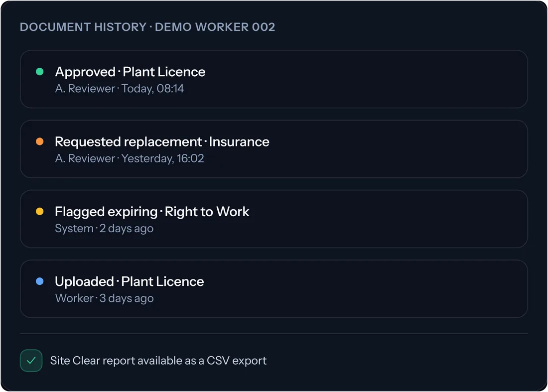The height and width of the screenshot is (392, 548).
Task: Open the Uploaded · Plant Licence entry
Action: pyautogui.click(x=274, y=289)
